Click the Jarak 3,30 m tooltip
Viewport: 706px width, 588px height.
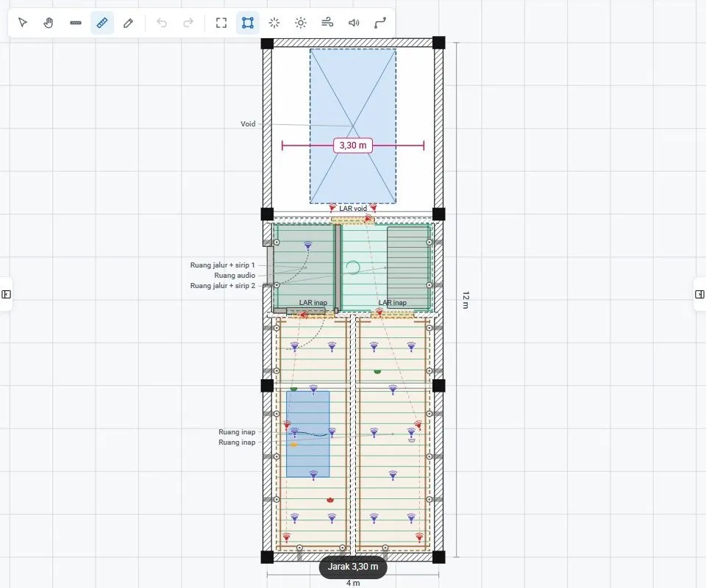353,567
